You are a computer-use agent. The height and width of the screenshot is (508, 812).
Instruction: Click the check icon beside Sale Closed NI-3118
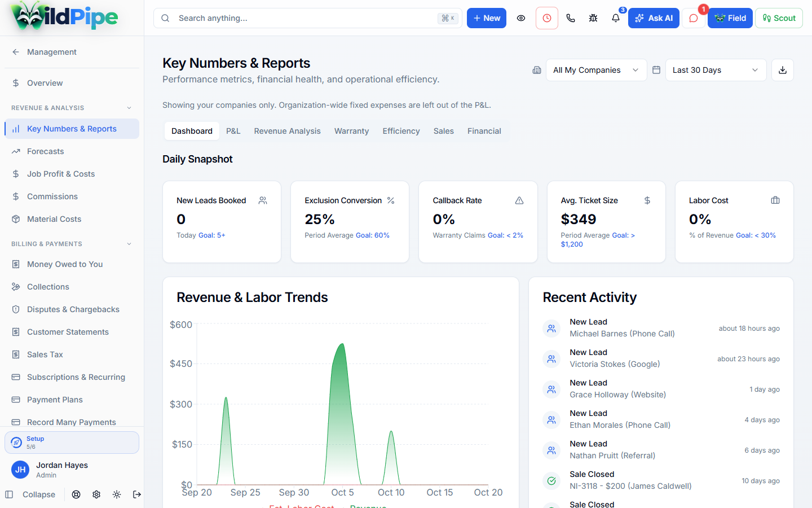[x=551, y=480]
